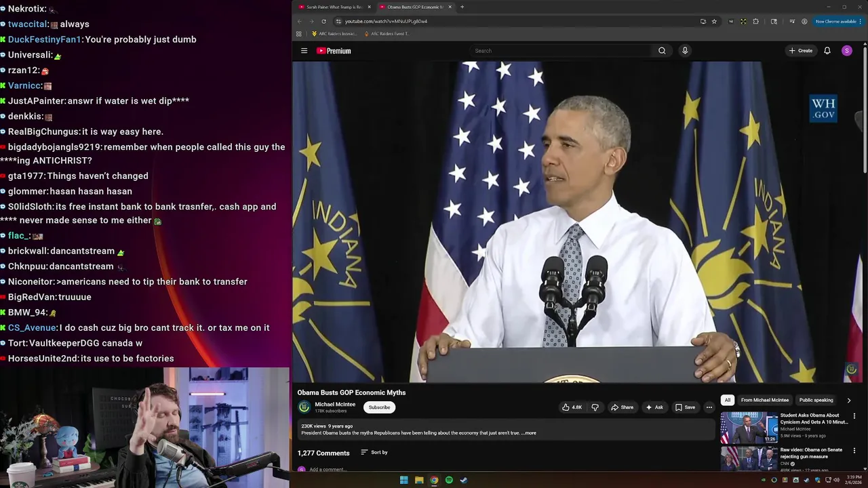The image size is (868, 488).
Task: Click the Obama video player to pause
Action: tap(578, 222)
